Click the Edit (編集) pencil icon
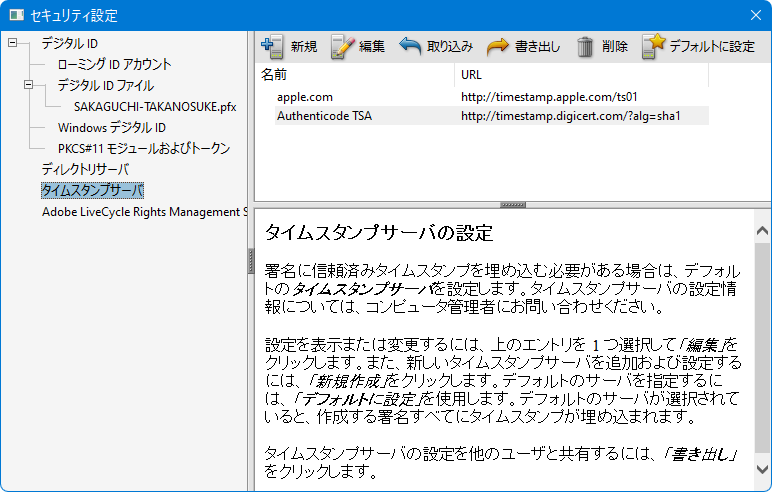Image resolution: width=772 pixels, height=492 pixels. [x=342, y=45]
